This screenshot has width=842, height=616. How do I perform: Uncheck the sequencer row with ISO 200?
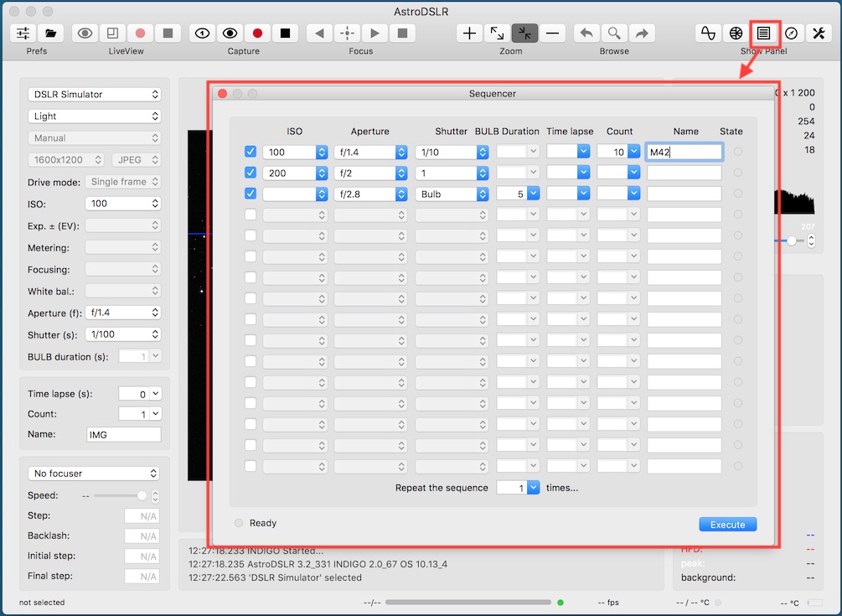pos(251,173)
